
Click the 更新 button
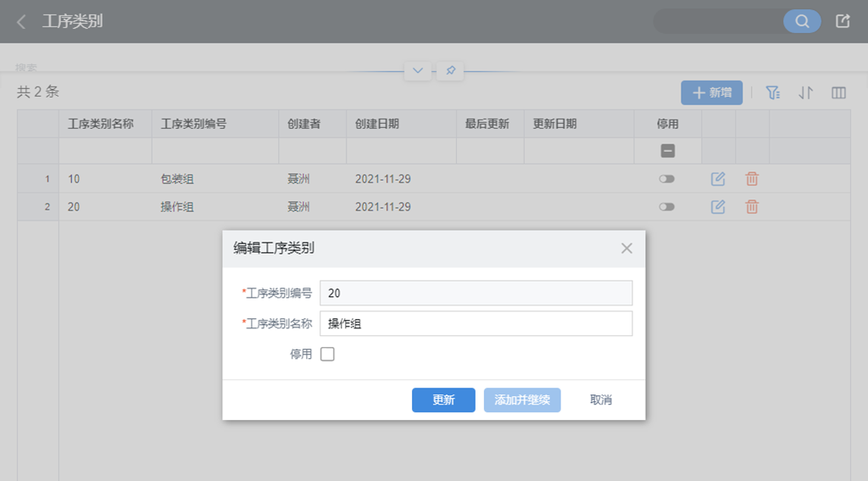[443, 400]
